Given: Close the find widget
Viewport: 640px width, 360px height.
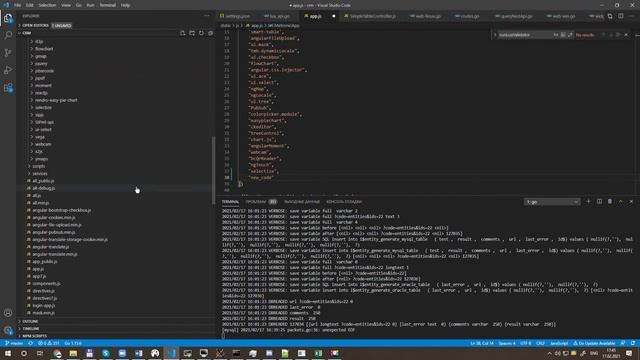Looking at the screenshot, I should (626, 35).
